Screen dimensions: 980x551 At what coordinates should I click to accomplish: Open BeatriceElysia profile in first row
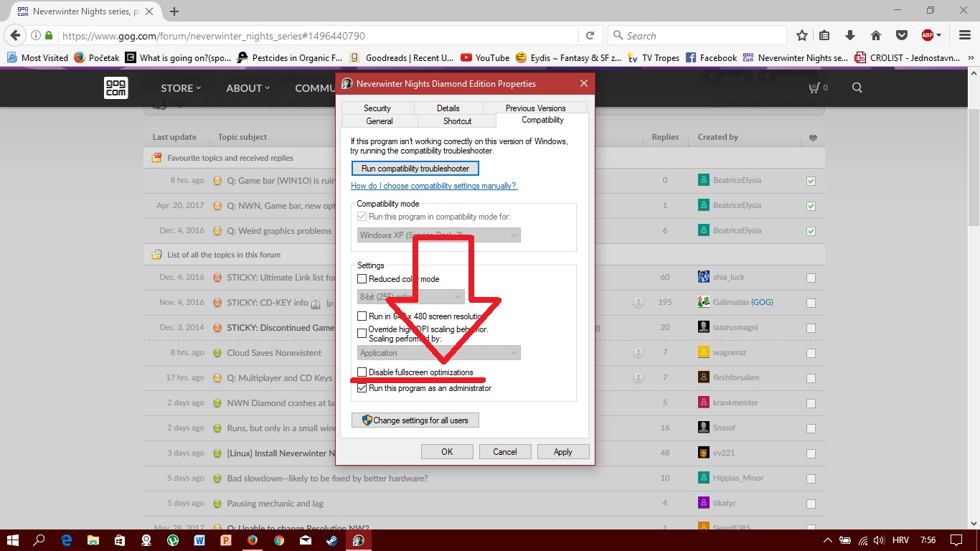(x=737, y=181)
